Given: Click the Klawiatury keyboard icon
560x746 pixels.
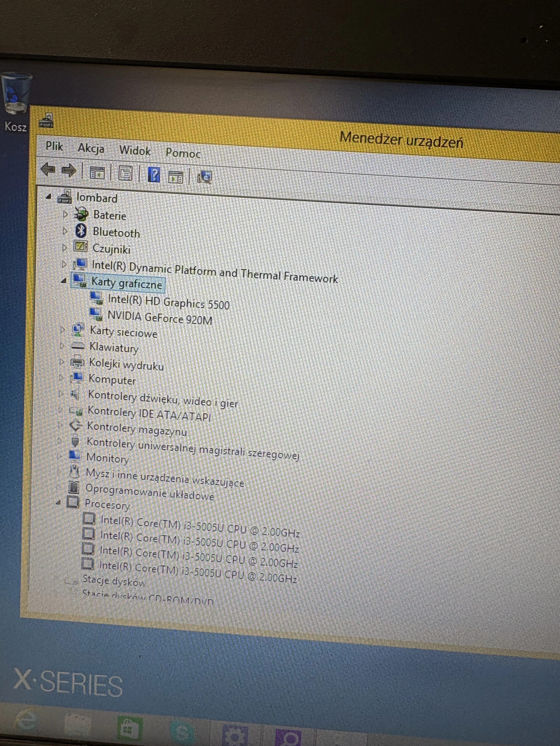Looking at the screenshot, I should [x=78, y=345].
